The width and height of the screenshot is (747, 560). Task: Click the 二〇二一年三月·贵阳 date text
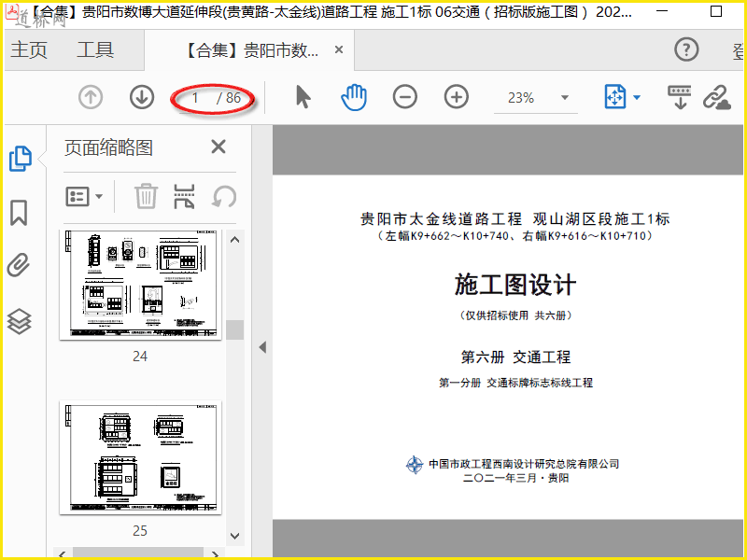[515, 478]
